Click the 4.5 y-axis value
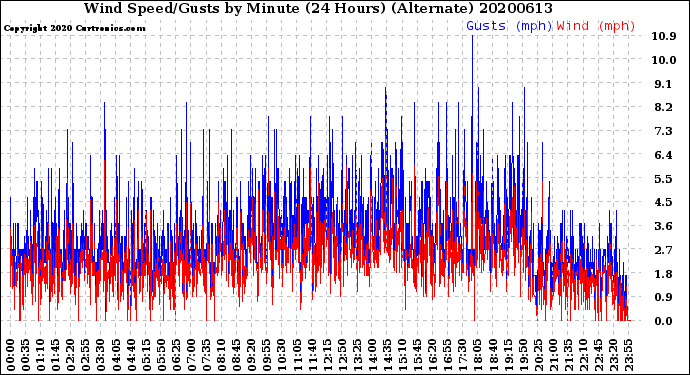Viewport: 690px width, 375px height. 663,202
